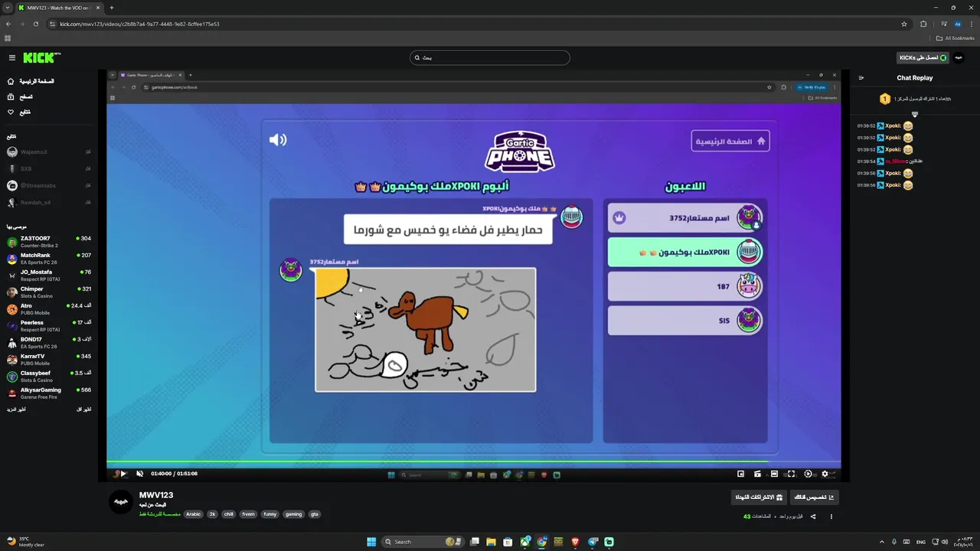This screenshot has width=980, height=551.
Task: Open Atro PUBG Mobile channel
Action: 49,309
